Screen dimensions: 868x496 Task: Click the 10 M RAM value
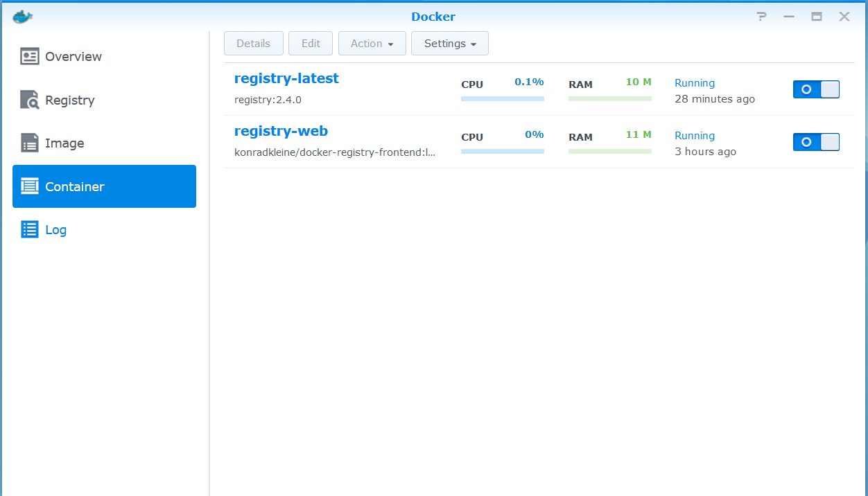pos(639,82)
